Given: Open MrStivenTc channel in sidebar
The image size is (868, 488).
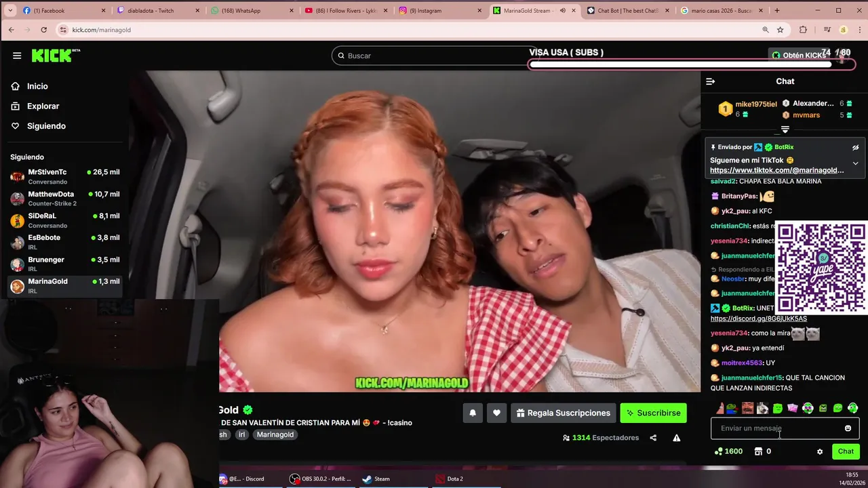Looking at the screenshot, I should point(65,176).
